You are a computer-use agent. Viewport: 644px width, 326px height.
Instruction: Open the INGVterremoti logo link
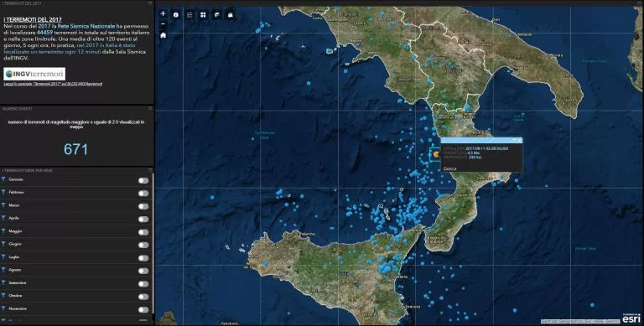point(34,74)
